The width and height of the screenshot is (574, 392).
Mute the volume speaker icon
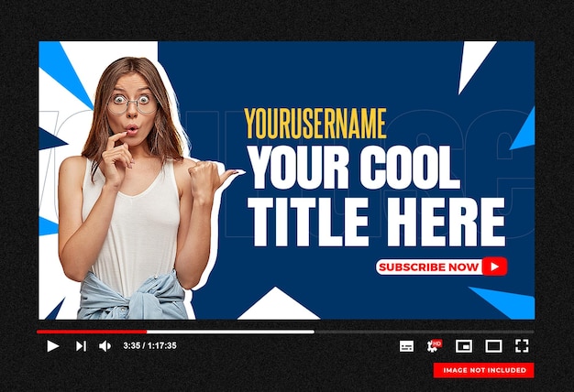[105, 346]
